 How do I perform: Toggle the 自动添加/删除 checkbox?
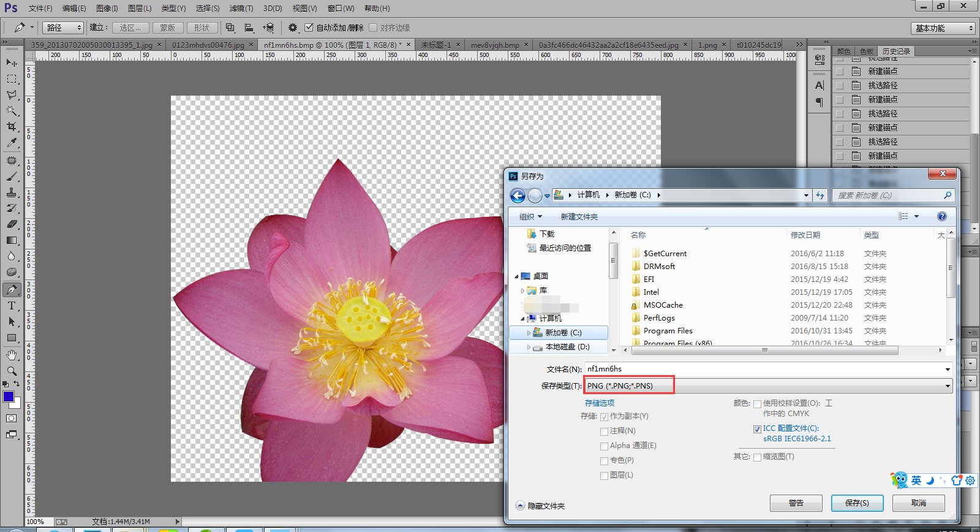pyautogui.click(x=309, y=28)
